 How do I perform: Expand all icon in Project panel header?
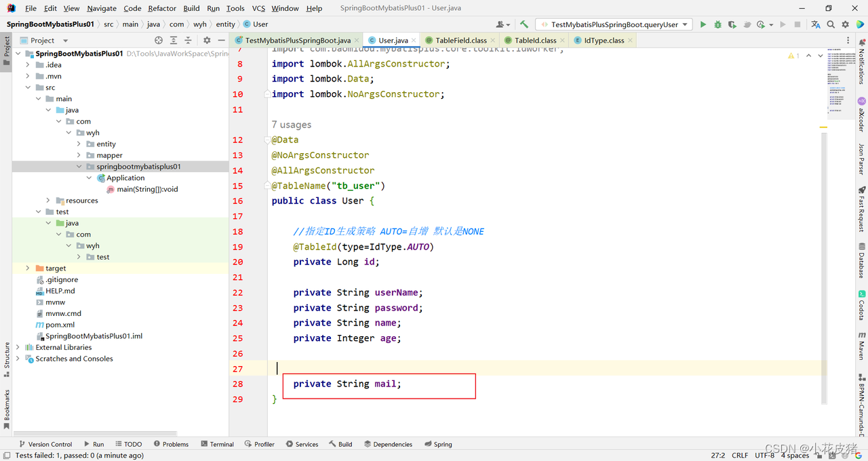(174, 41)
